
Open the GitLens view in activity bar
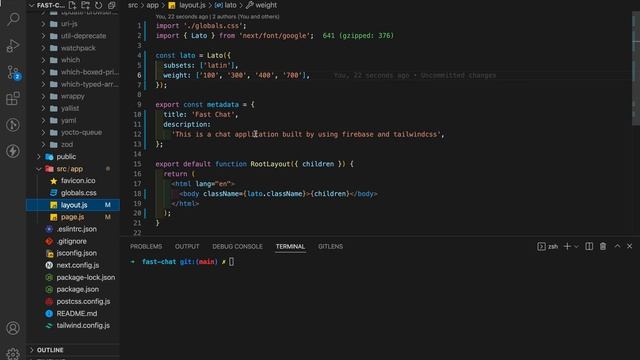[x=13, y=124]
